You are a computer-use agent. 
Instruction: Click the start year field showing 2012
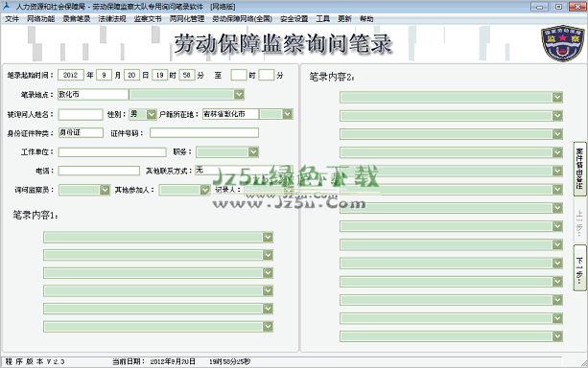click(70, 75)
